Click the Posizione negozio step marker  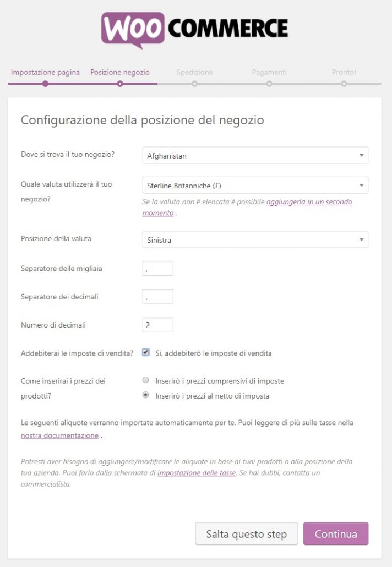tap(119, 83)
